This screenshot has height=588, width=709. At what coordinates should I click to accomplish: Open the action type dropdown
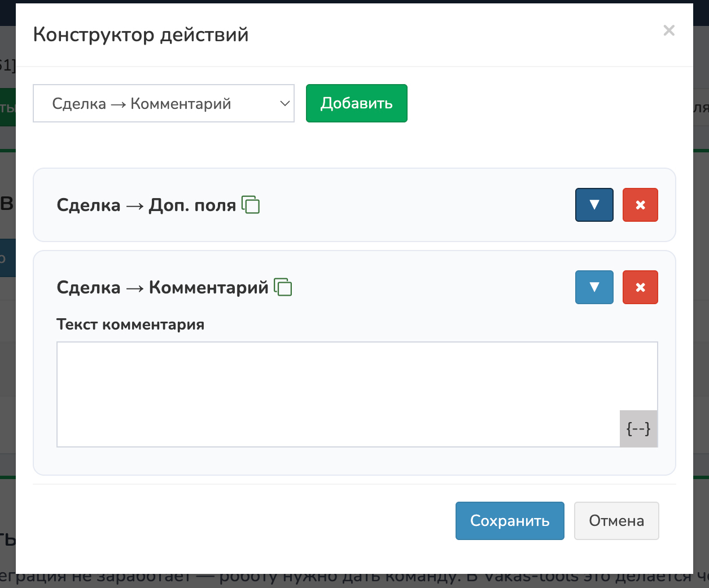(164, 103)
